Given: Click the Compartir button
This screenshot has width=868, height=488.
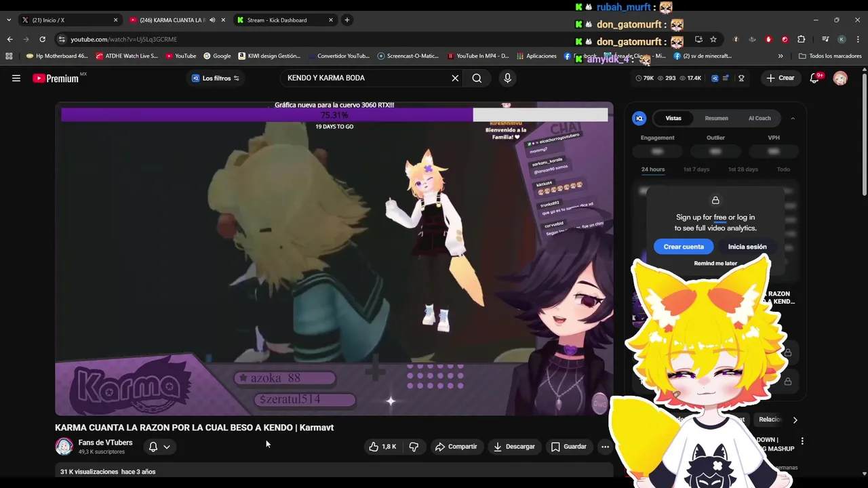Looking at the screenshot, I should coord(456,447).
